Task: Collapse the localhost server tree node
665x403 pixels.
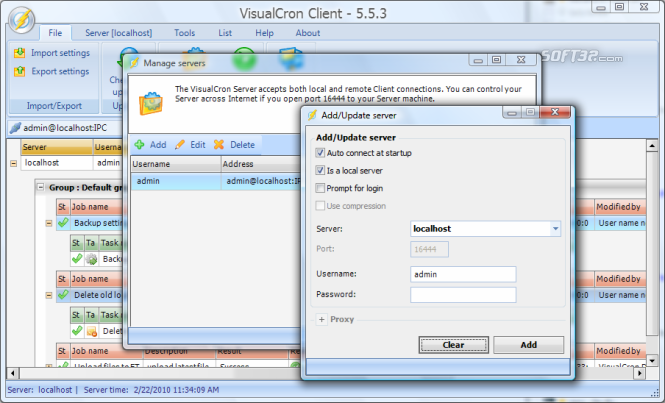Action: point(14,163)
